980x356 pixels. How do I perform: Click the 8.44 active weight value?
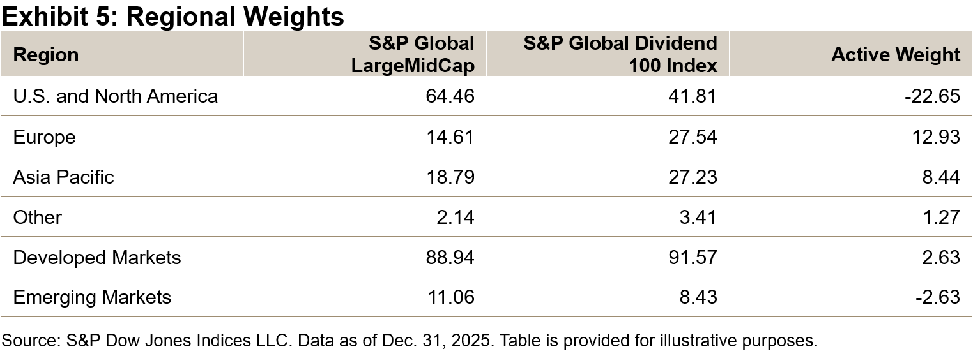(941, 177)
